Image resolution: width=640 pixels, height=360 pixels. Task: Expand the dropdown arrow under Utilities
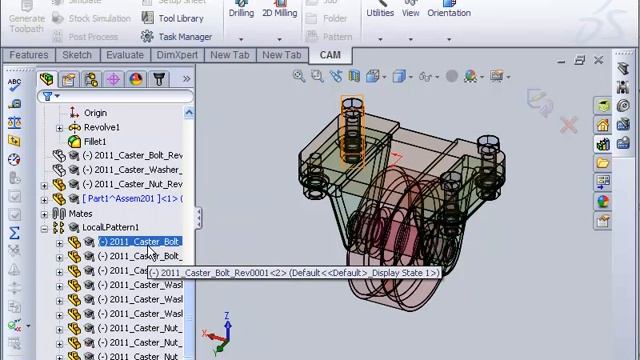tap(380, 40)
